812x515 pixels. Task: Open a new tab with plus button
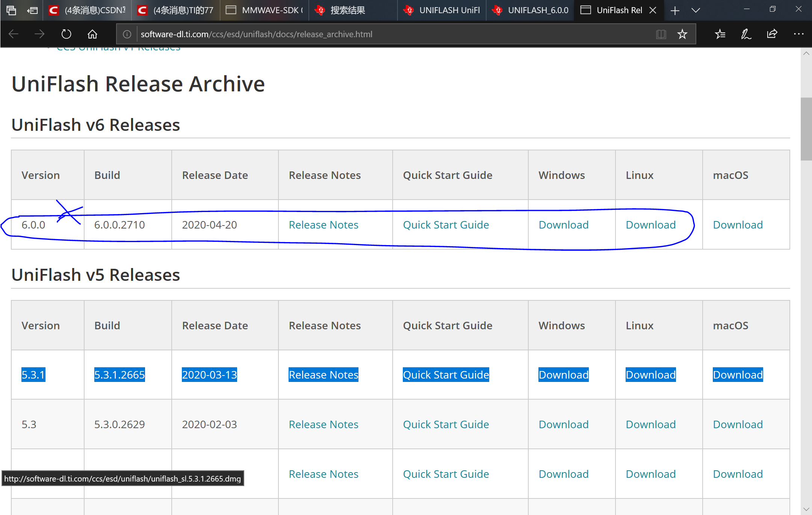tap(675, 10)
